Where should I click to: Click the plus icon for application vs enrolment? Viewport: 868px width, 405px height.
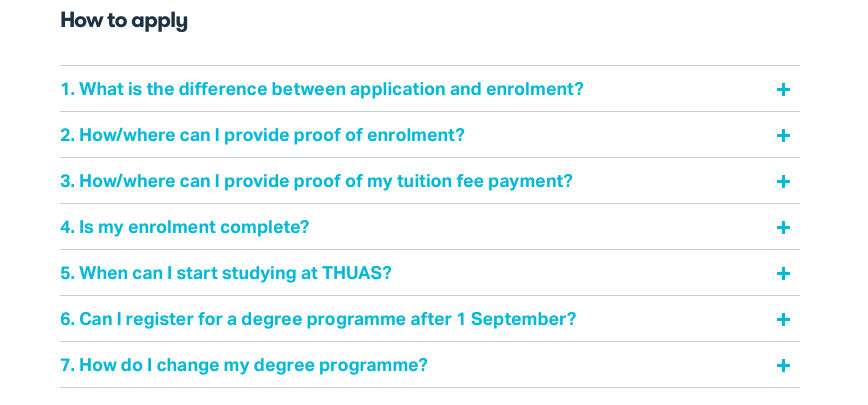(x=783, y=90)
